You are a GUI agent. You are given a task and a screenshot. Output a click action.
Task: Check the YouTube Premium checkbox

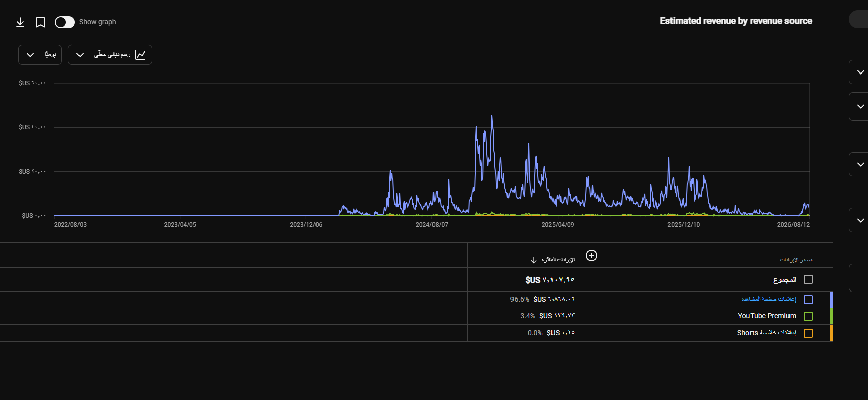pyautogui.click(x=808, y=316)
